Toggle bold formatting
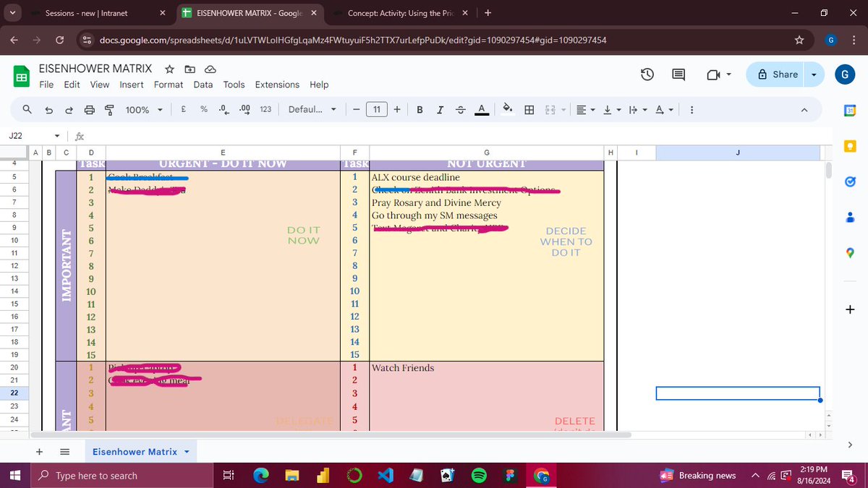This screenshot has height=488, width=868. point(420,110)
